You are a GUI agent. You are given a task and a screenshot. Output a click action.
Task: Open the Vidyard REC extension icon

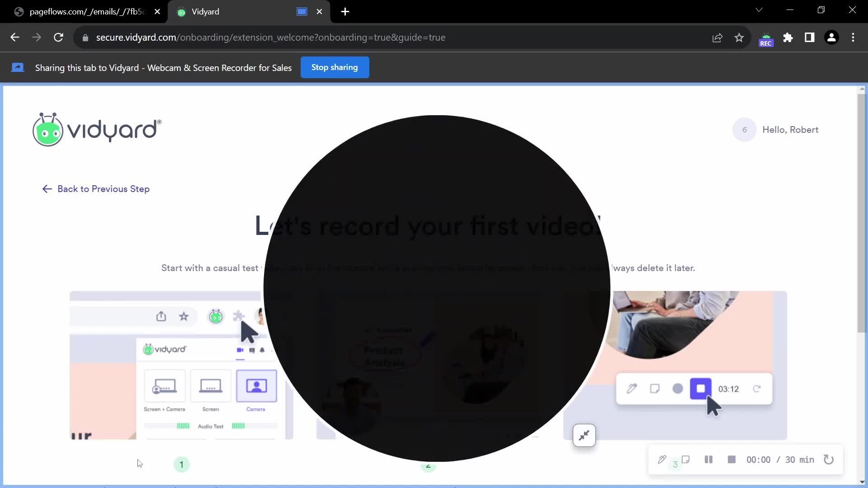point(766,40)
